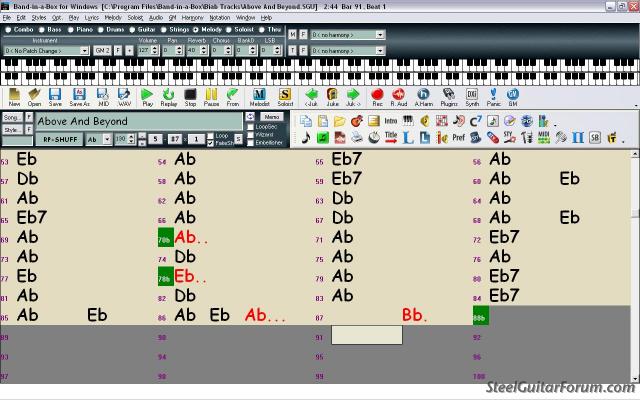Click the Song... button

(x=12, y=118)
